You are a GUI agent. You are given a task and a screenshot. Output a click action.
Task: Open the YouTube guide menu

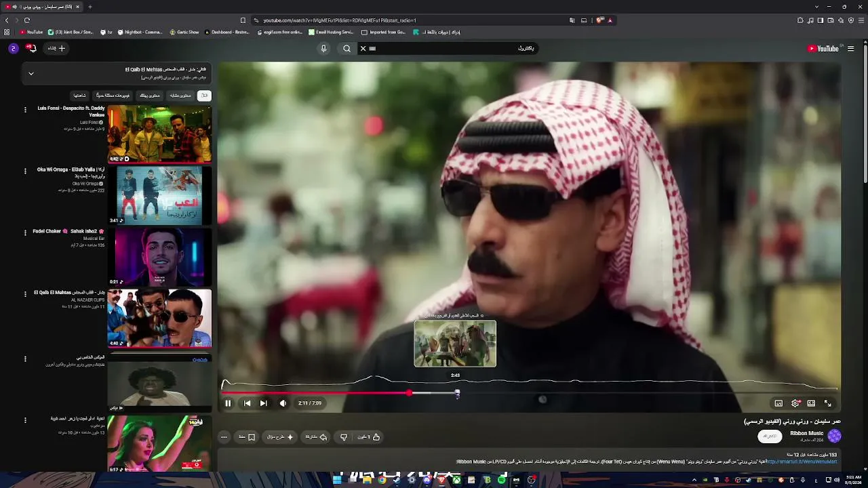pos(850,48)
